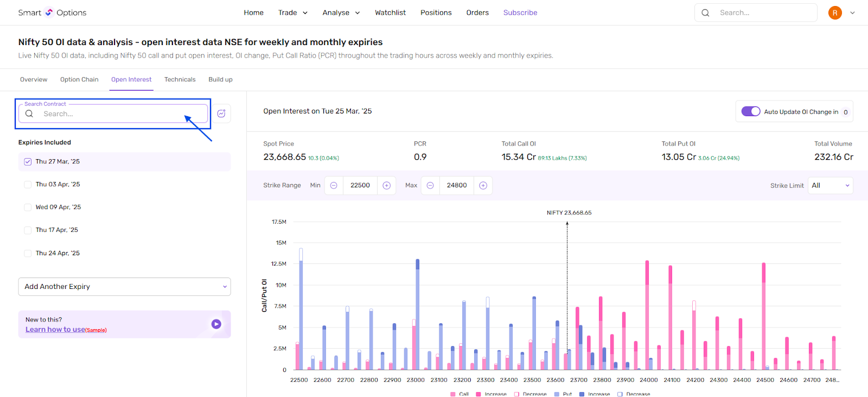Increase the Max strike range value
The width and height of the screenshot is (868, 397).
[483, 185]
